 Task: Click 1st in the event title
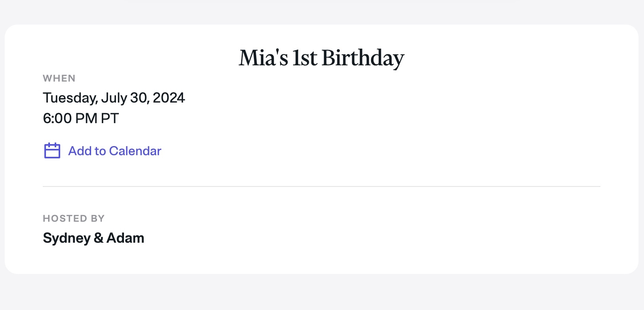point(305,58)
